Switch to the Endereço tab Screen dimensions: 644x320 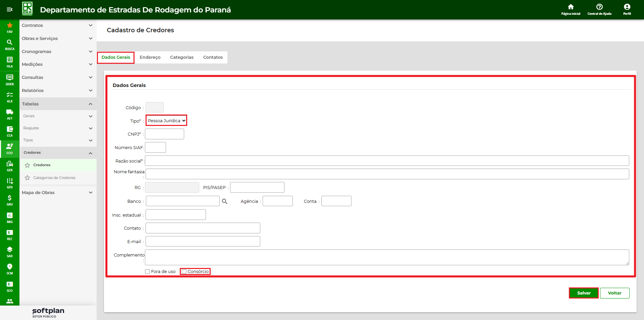(x=150, y=57)
